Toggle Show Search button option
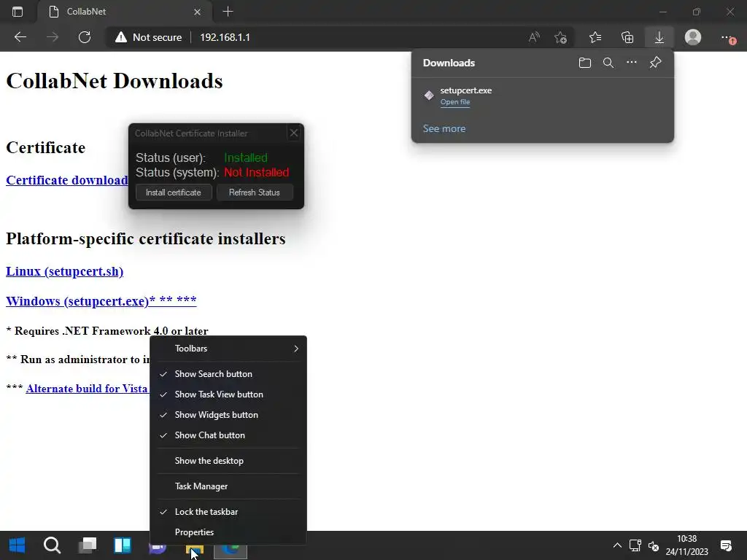747x560 pixels. 228,374
